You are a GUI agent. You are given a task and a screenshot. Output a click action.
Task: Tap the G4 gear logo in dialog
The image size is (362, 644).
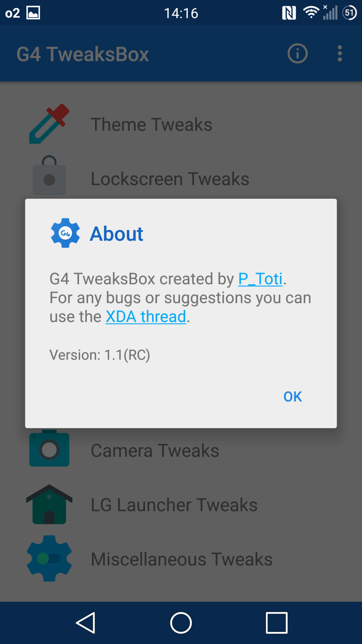click(x=65, y=233)
